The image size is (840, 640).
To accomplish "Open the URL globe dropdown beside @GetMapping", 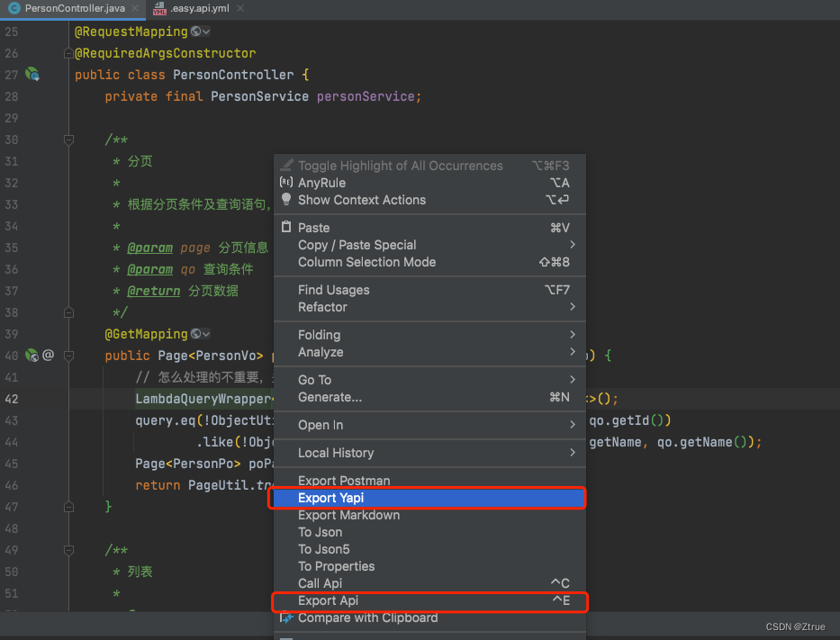I will point(201,334).
